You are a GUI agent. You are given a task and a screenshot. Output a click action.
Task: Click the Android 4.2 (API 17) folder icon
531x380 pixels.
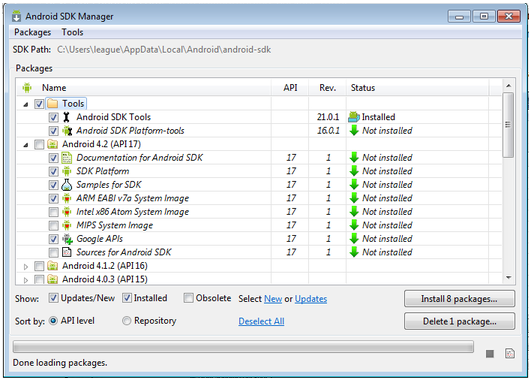point(52,144)
